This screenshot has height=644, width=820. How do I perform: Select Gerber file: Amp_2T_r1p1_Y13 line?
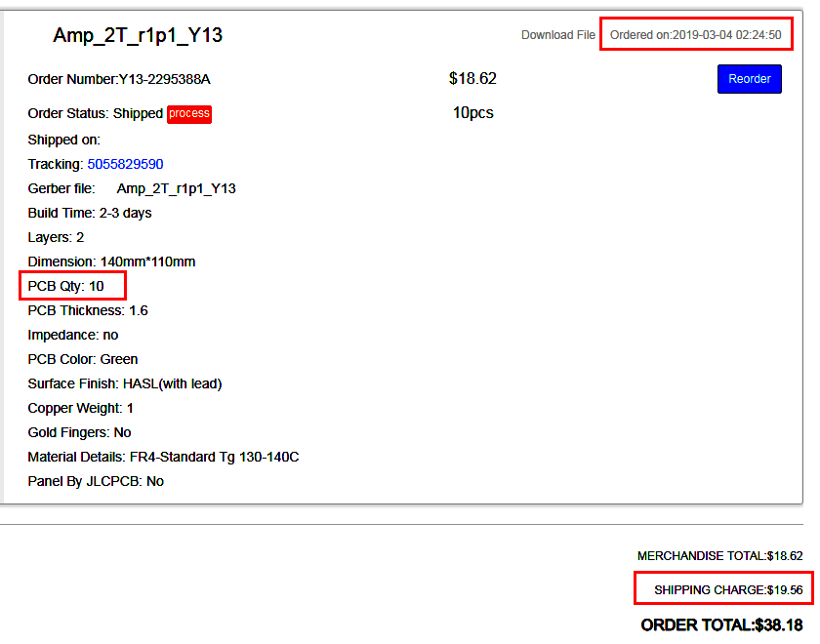click(x=132, y=188)
